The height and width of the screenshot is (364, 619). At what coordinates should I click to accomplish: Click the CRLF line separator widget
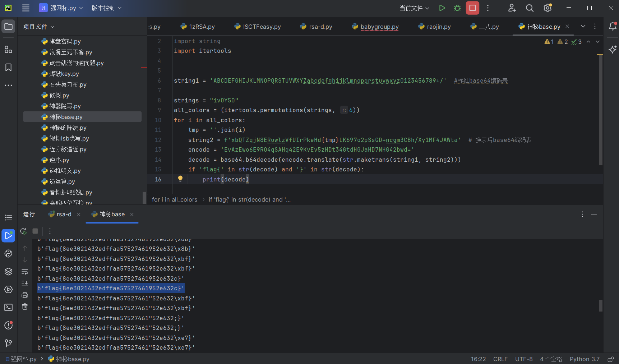pyautogui.click(x=500, y=359)
